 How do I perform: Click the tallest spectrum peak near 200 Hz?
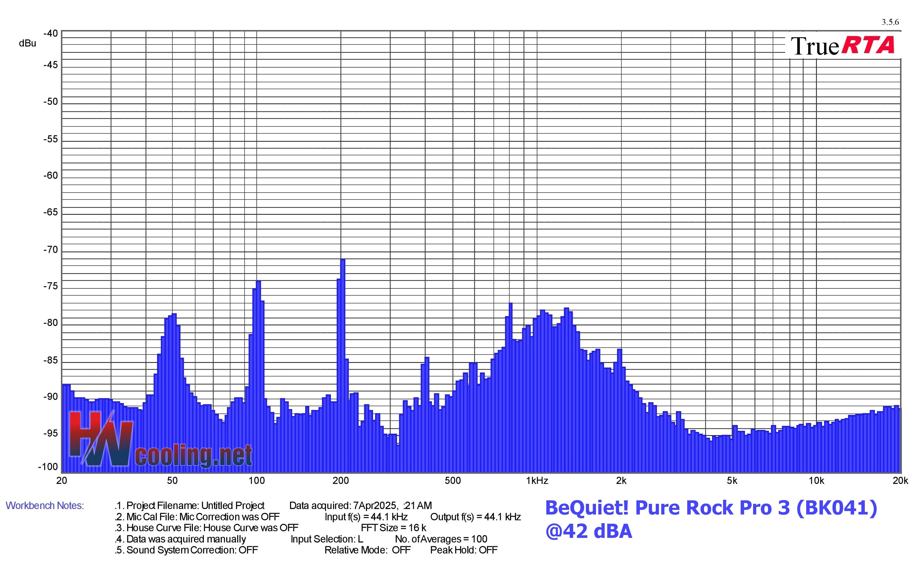pos(342,259)
